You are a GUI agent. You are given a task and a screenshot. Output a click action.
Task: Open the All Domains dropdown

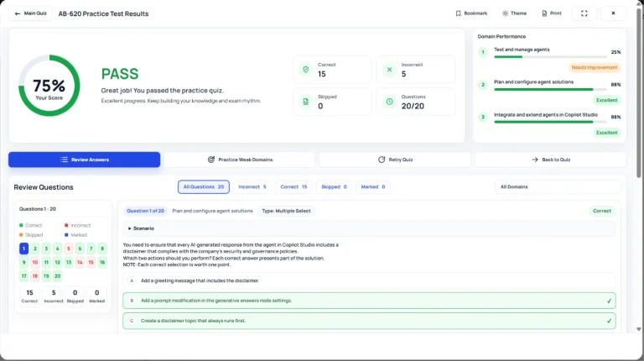558,186
